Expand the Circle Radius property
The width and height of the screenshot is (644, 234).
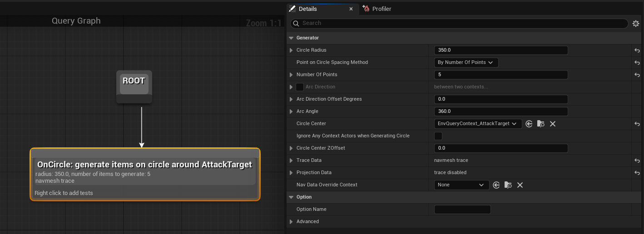tap(291, 50)
